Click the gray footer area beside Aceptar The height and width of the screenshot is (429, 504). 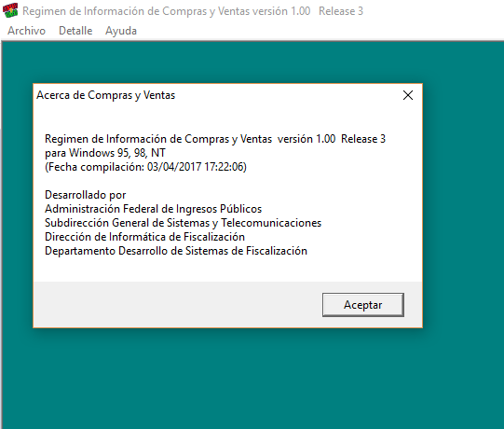(x=177, y=304)
